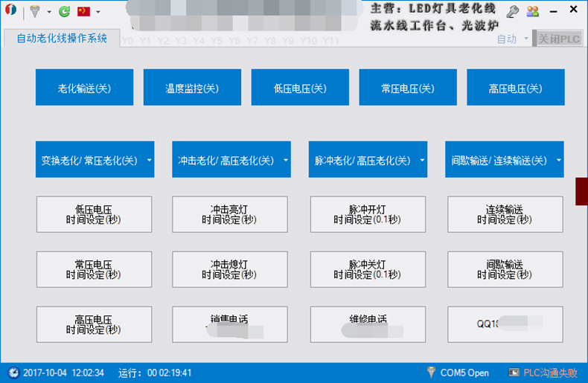Click the 关闭PLC button
This screenshot has height=383, width=588.
(560, 39)
